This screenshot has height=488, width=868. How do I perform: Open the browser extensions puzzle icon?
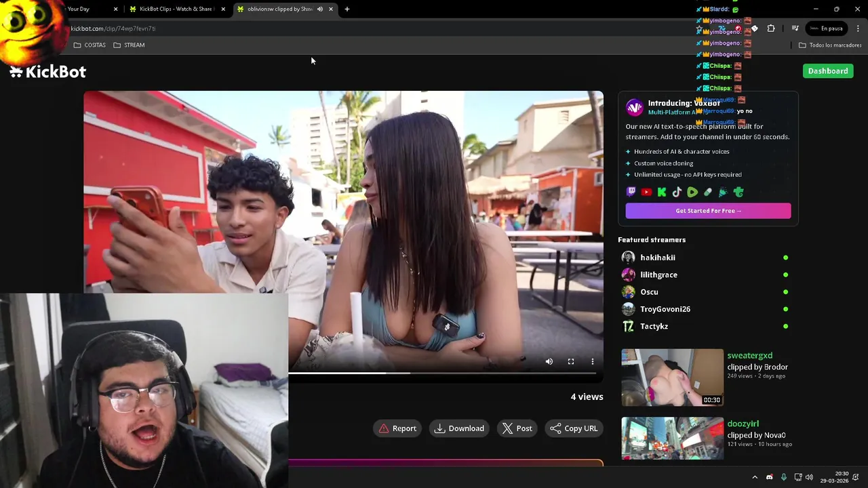click(x=771, y=28)
